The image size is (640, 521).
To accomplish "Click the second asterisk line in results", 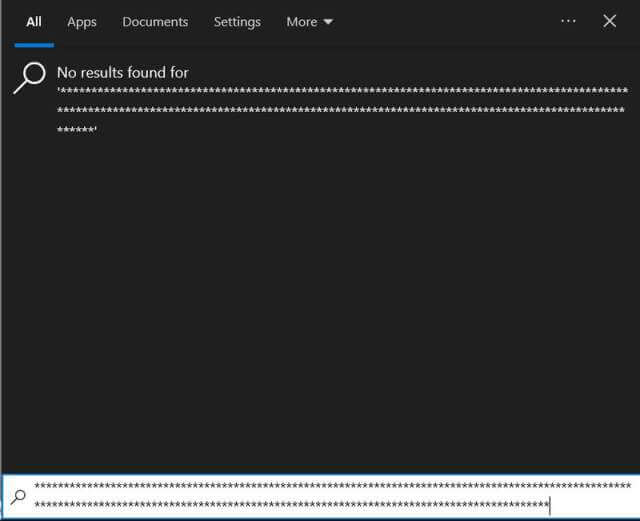I will 342,111.
